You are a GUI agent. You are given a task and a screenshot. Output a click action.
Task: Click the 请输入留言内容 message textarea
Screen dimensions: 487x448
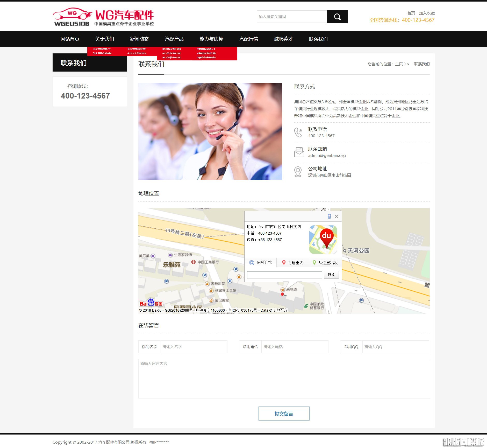point(284,379)
